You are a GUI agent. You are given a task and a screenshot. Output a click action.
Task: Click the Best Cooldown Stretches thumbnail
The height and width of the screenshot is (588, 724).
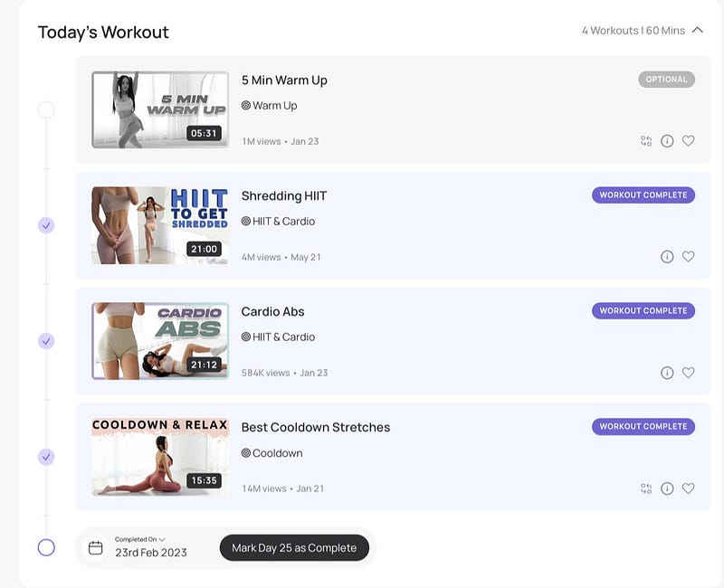point(160,457)
